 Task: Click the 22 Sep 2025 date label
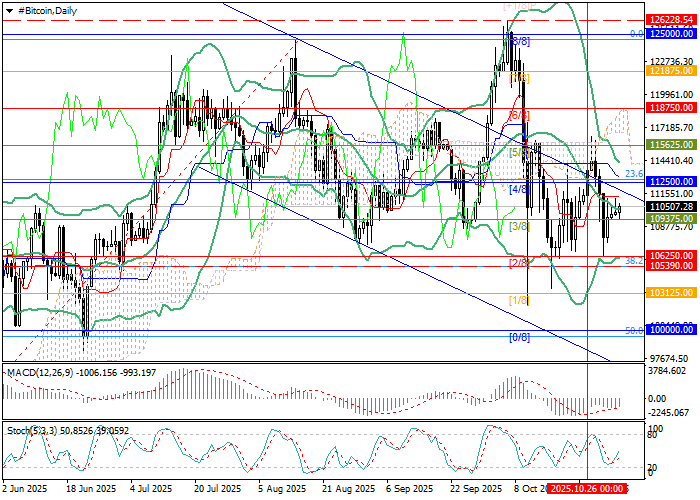click(x=474, y=491)
